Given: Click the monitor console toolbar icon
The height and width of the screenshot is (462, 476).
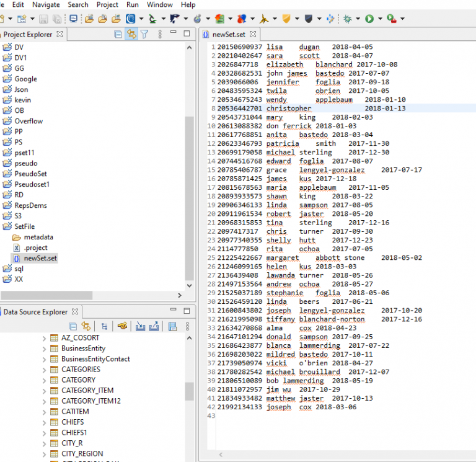Looking at the screenshot, I should click(73, 19).
